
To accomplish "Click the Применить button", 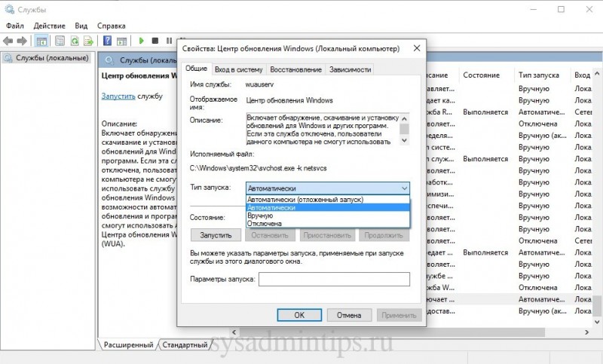I will (399, 315).
